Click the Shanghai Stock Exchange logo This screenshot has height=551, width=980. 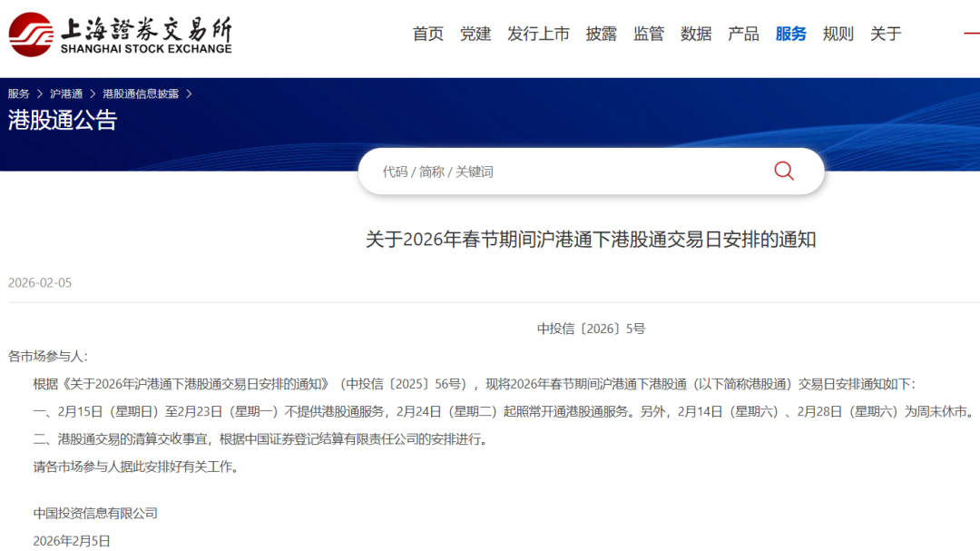click(x=121, y=34)
